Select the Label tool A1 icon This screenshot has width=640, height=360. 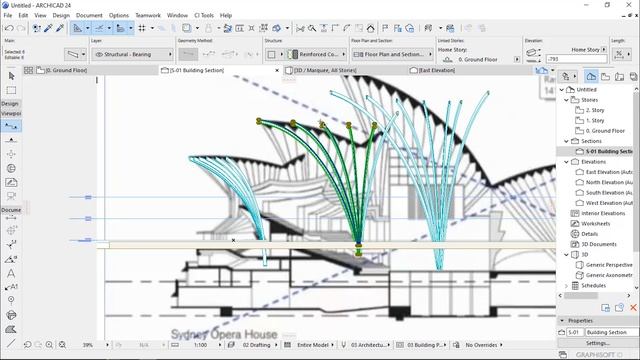[11, 287]
